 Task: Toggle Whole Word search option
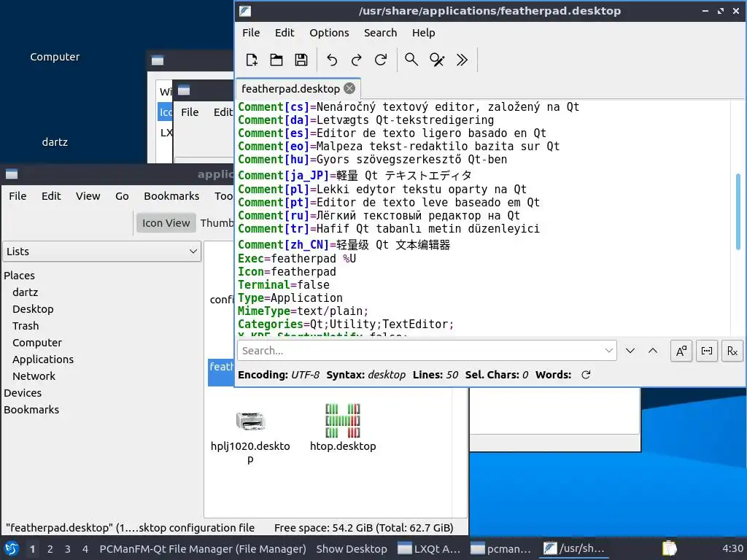tap(707, 351)
